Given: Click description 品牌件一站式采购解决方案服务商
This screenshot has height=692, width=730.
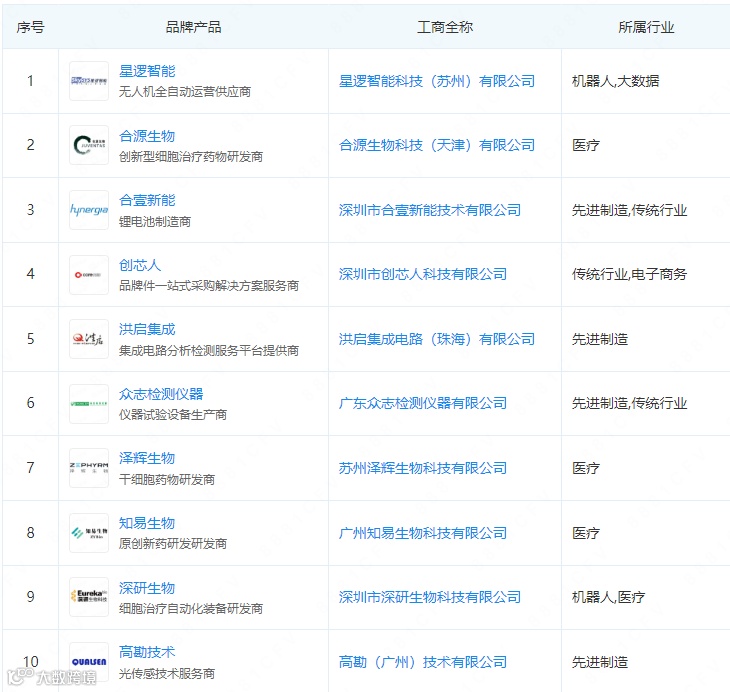Looking at the screenshot, I should tap(209, 285).
